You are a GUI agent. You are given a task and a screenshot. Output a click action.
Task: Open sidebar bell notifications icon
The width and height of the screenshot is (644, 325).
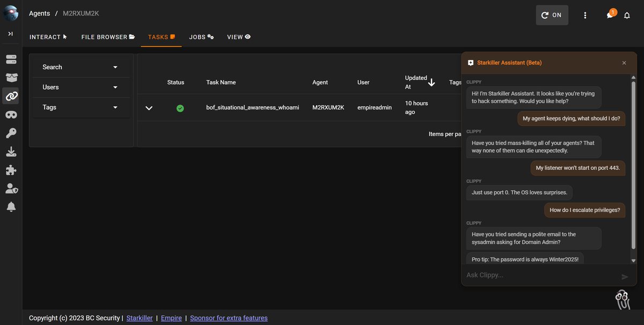[11, 207]
